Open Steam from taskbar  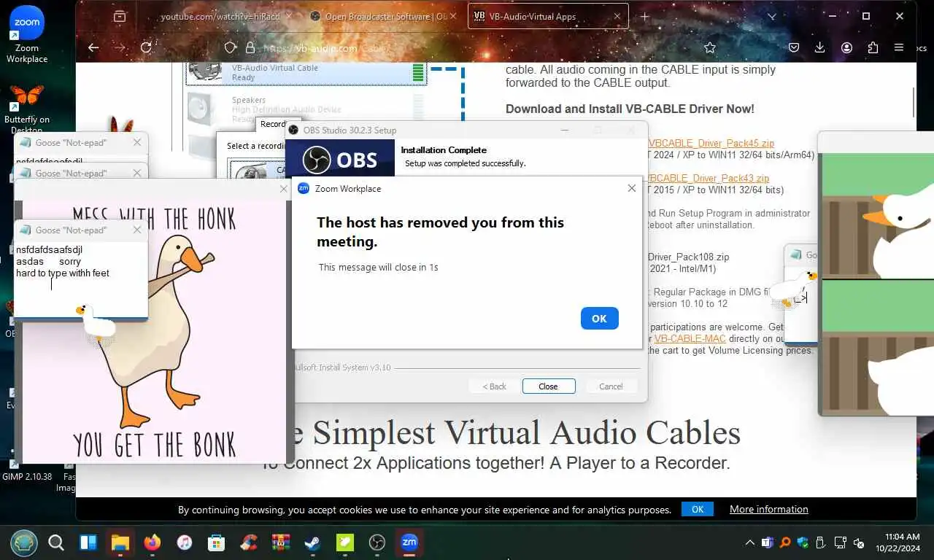click(x=312, y=542)
